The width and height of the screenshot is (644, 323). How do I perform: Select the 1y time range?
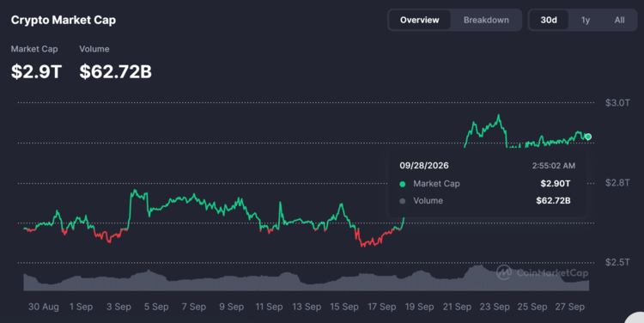pos(586,20)
